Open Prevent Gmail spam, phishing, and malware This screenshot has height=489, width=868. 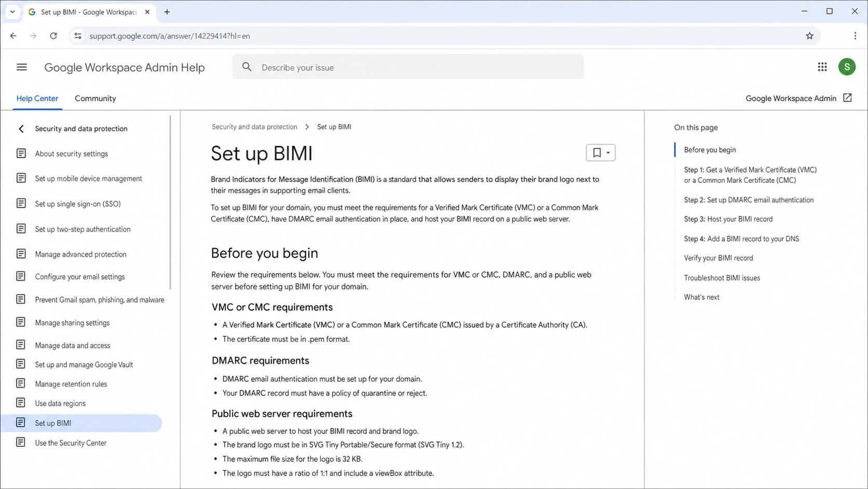tap(100, 299)
